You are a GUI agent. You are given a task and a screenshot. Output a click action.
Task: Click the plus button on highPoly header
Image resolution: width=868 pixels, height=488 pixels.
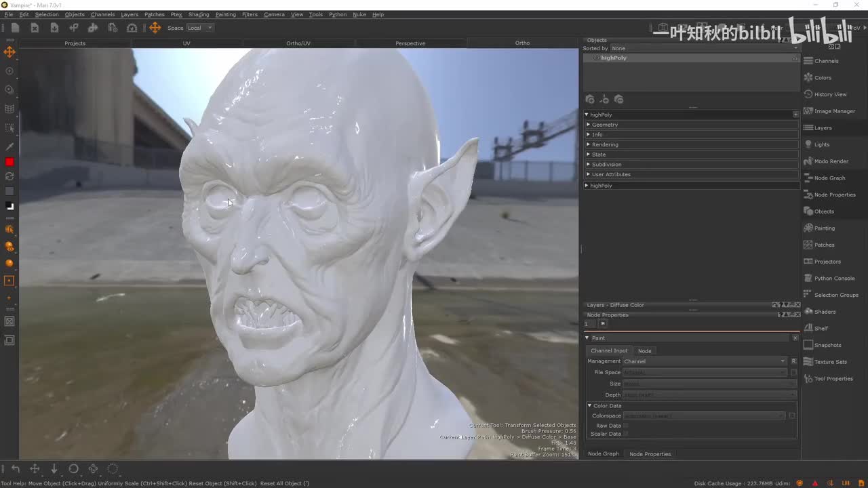click(x=795, y=115)
